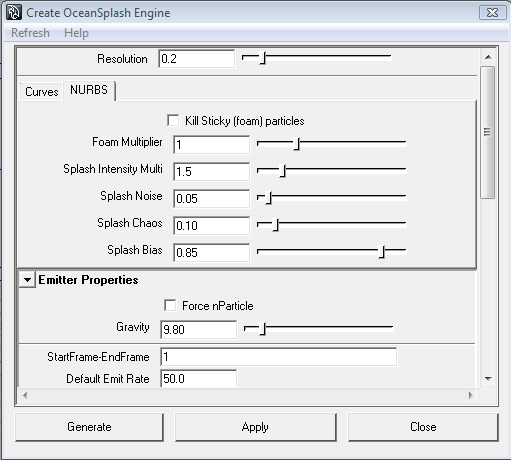Open the Help menu

76,33
